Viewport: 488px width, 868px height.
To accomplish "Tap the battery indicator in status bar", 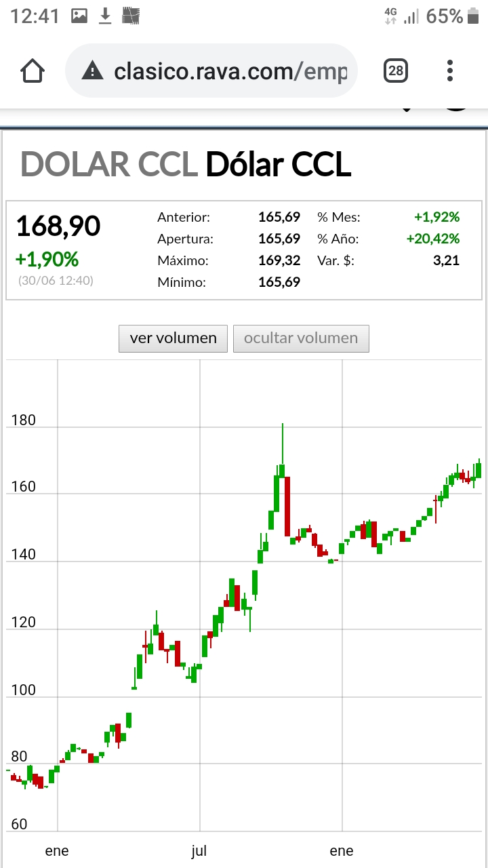I will pyautogui.click(x=474, y=16).
